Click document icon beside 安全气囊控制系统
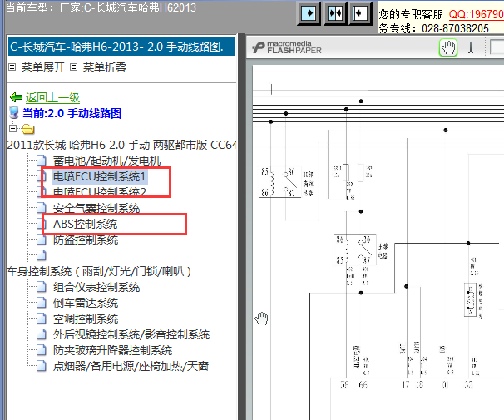 pos(41,208)
